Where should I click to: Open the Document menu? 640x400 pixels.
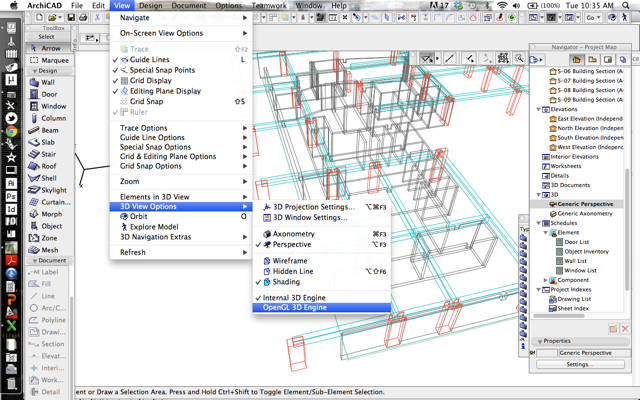click(189, 5)
